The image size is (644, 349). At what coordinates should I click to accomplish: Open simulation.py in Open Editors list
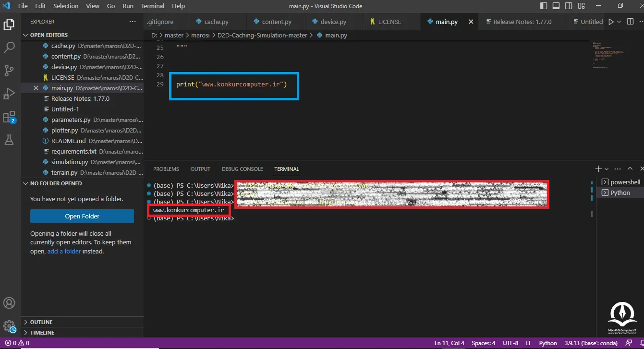(x=82, y=162)
